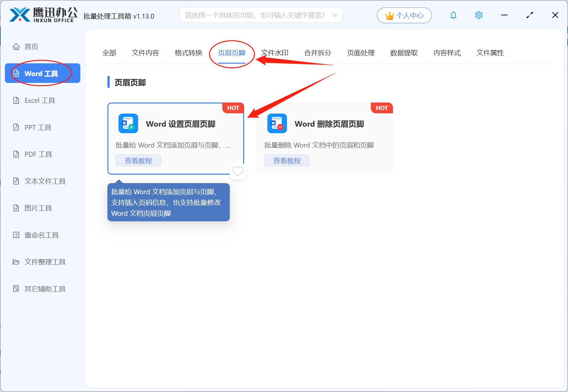Open the PDF 工具 section
Screen dimensions: 568x392
(x=37, y=154)
